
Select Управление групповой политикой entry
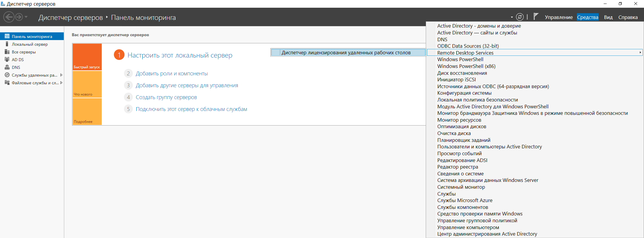point(477,220)
